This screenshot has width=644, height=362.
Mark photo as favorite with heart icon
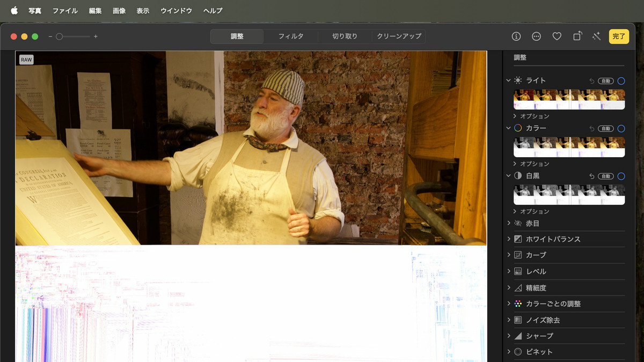(x=557, y=36)
